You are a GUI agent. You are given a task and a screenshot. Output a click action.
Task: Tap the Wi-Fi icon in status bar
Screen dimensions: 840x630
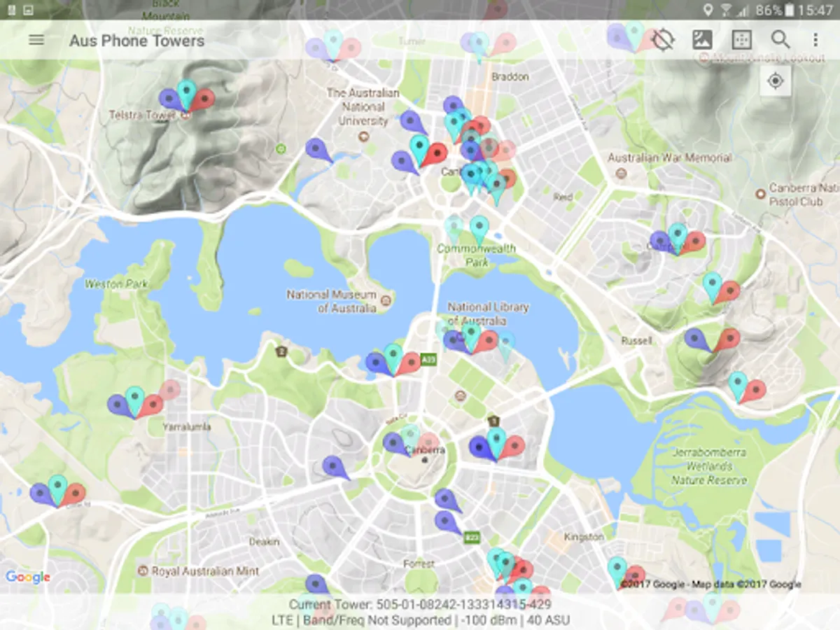(x=726, y=10)
